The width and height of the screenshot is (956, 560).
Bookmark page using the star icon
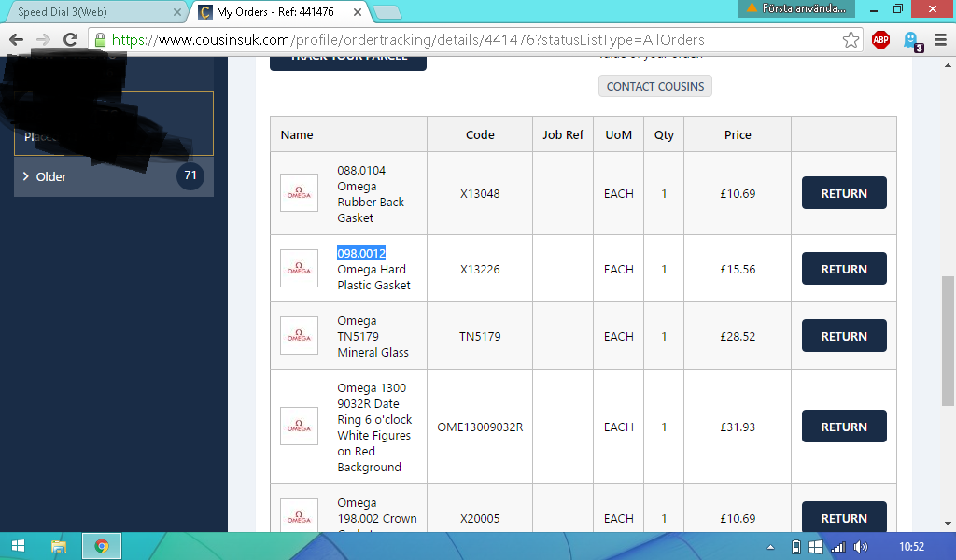pos(851,40)
